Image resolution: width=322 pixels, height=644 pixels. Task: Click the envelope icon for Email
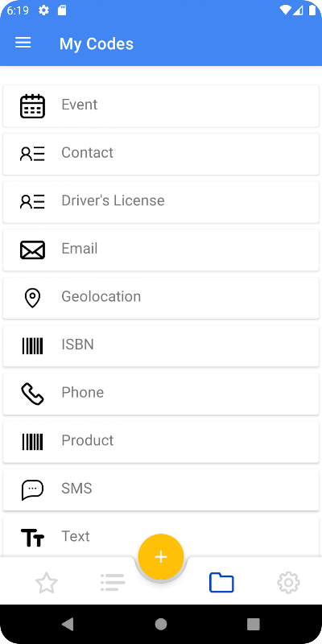tap(32, 250)
